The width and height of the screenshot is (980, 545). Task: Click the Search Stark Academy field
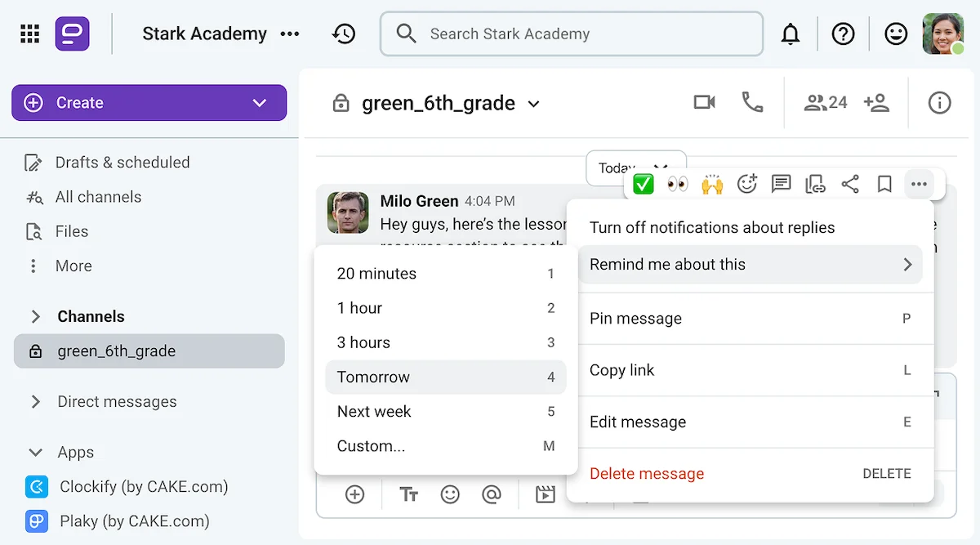click(x=572, y=34)
